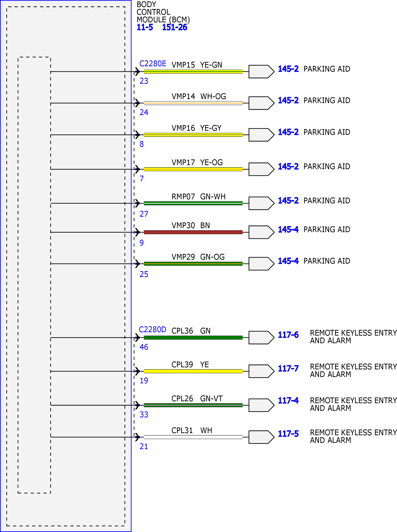Follow the 145-2 link beside VMP14 WH-OG
397x532 pixels.
tap(288, 100)
